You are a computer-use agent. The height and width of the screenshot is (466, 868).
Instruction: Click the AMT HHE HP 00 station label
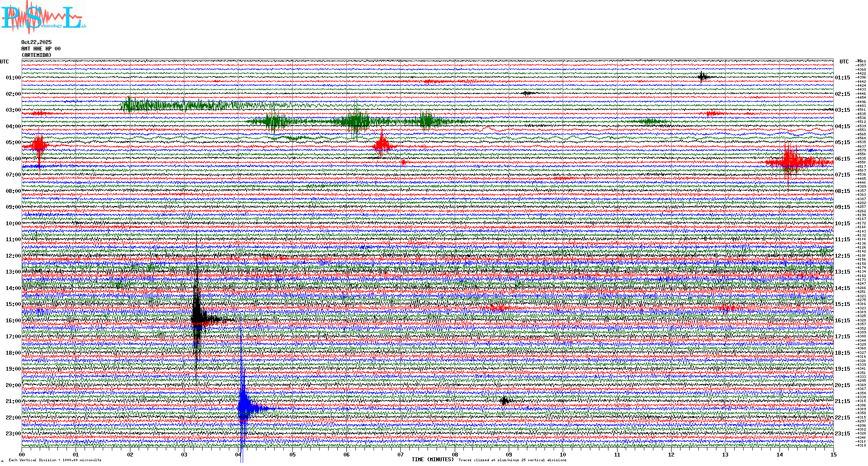[41, 49]
